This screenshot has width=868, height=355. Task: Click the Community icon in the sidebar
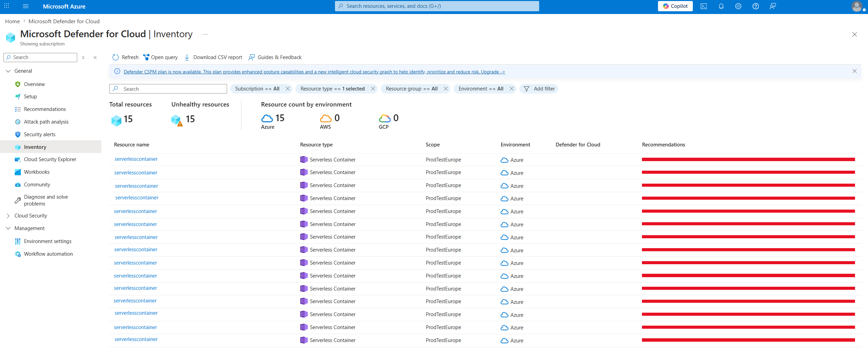click(18, 185)
